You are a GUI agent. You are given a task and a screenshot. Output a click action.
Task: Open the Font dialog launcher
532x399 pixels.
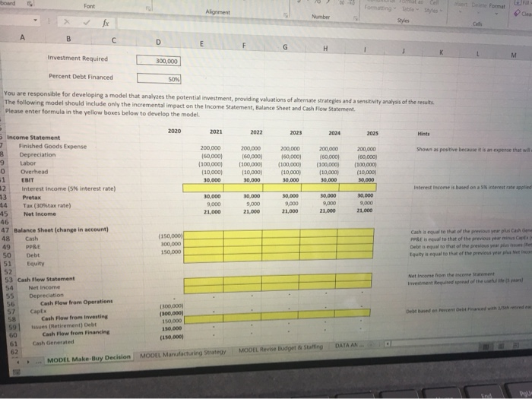(x=147, y=9)
